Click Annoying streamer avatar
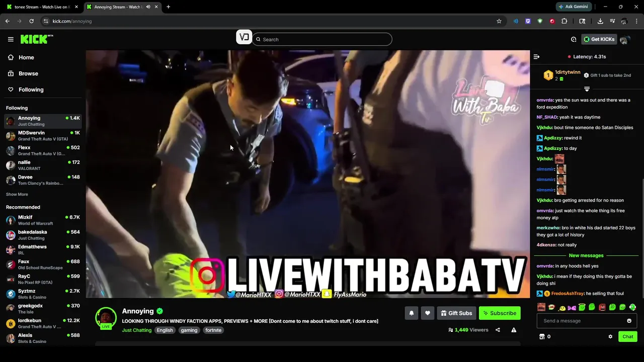This screenshot has height=362, width=644. (x=106, y=318)
